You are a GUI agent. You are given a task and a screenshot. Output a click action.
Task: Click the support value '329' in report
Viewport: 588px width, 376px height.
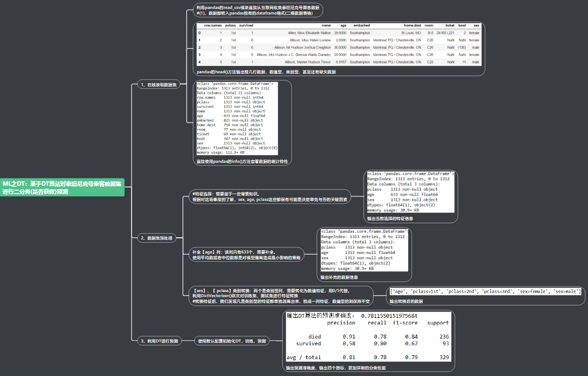(x=444, y=358)
